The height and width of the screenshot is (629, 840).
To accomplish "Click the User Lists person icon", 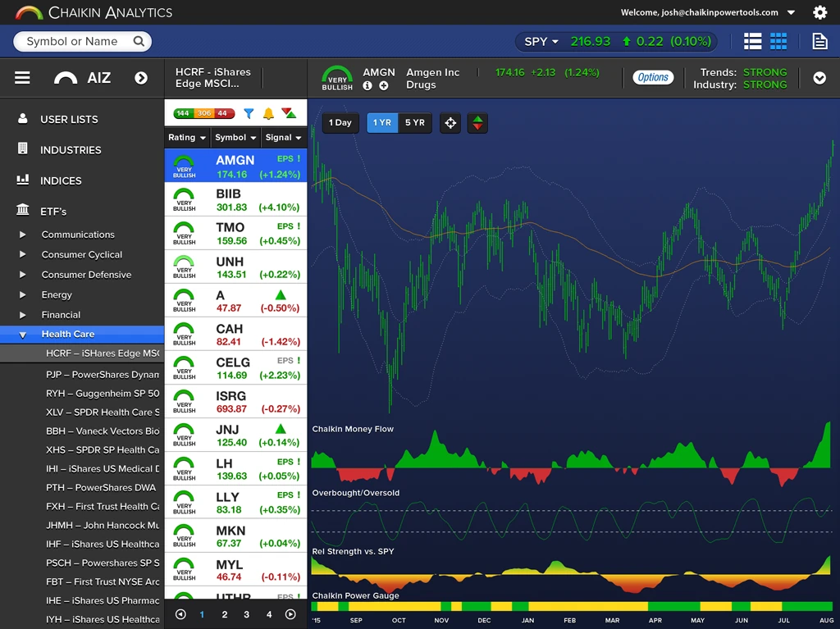I will click(22, 118).
